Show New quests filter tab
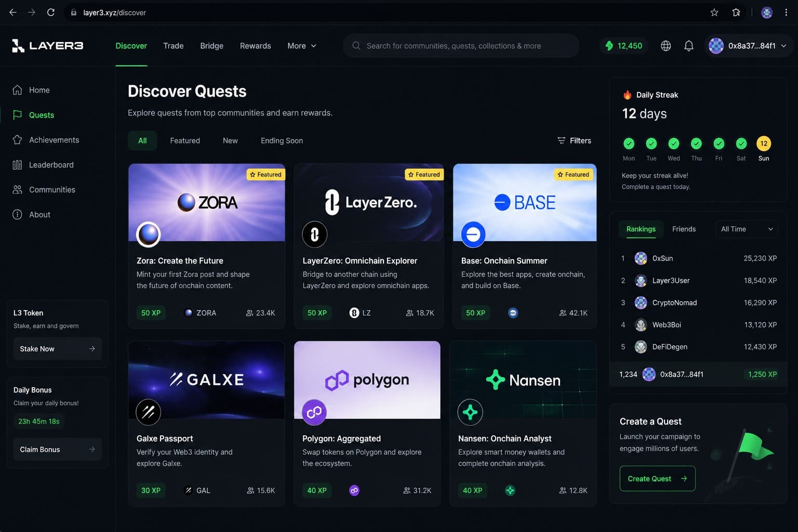Screen dimensions: 798x532 click(x=230, y=141)
